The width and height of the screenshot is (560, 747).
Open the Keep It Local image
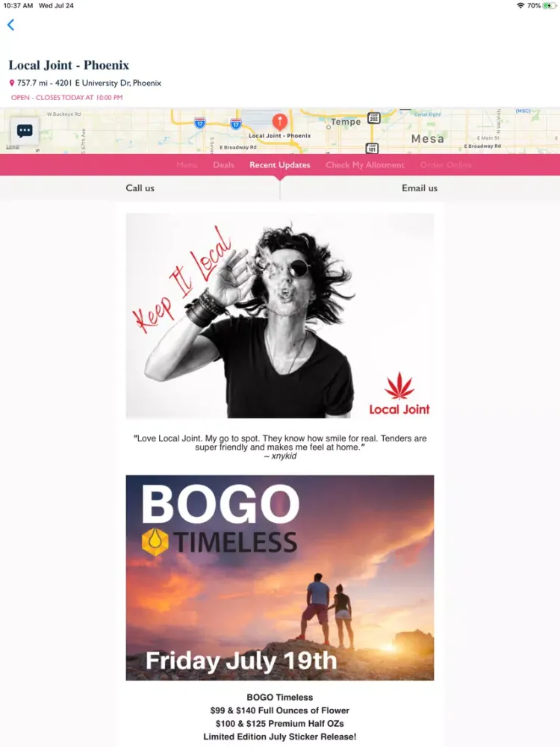279,315
